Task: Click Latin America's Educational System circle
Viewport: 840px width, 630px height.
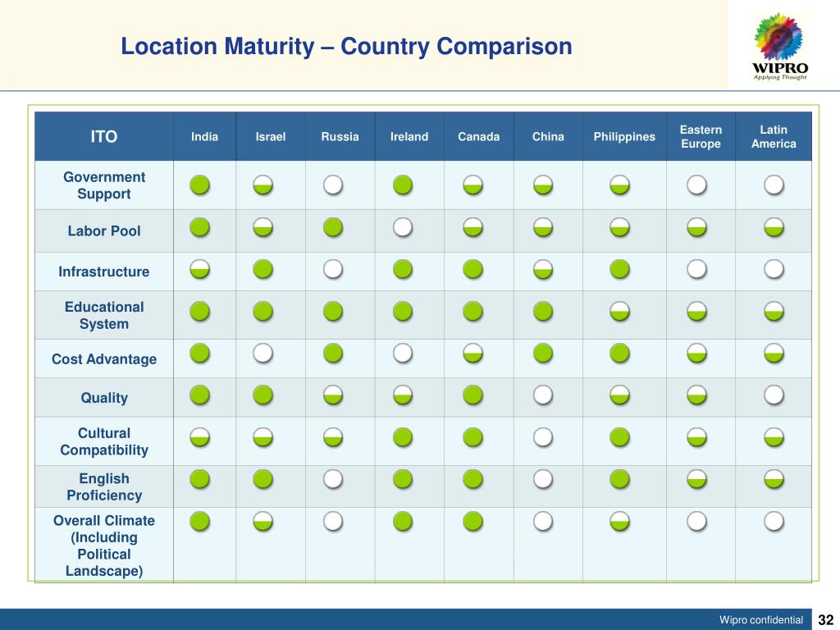Action: pos(774,311)
